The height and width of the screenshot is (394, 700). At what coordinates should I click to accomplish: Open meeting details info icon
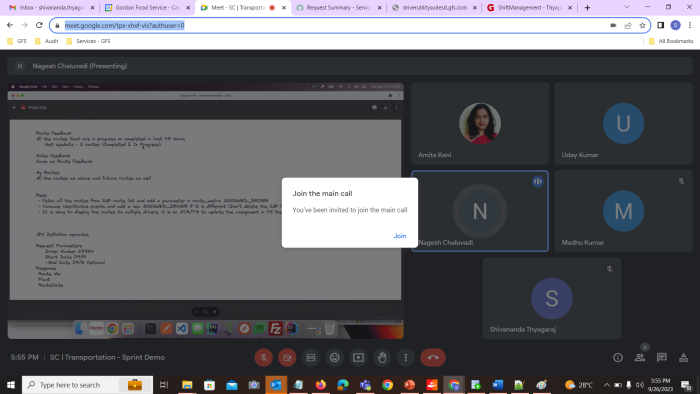[618, 357]
